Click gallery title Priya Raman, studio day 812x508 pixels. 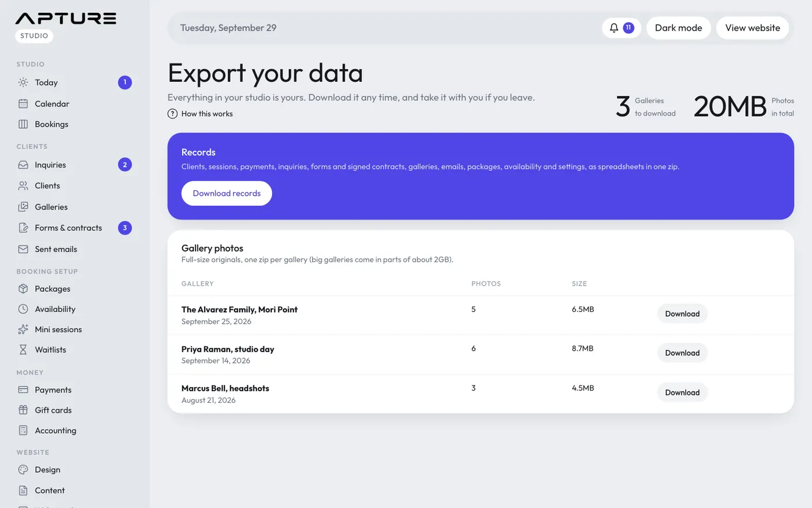click(x=228, y=349)
